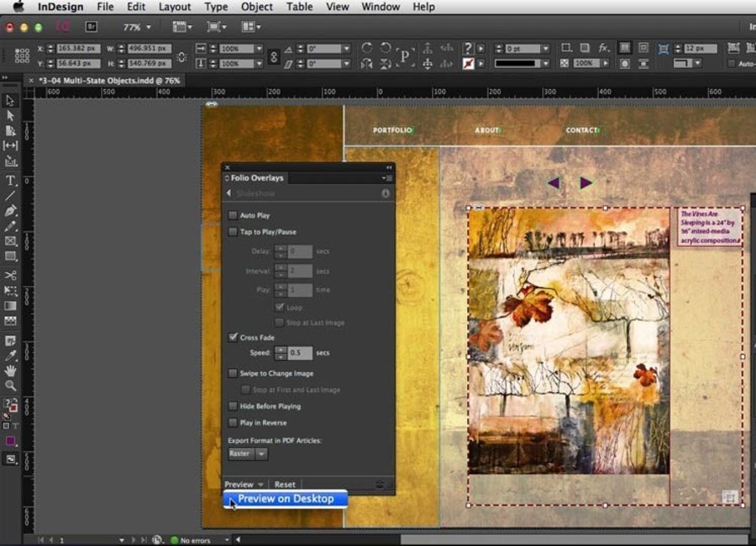Select the Eyedropper tool

pos(10,355)
